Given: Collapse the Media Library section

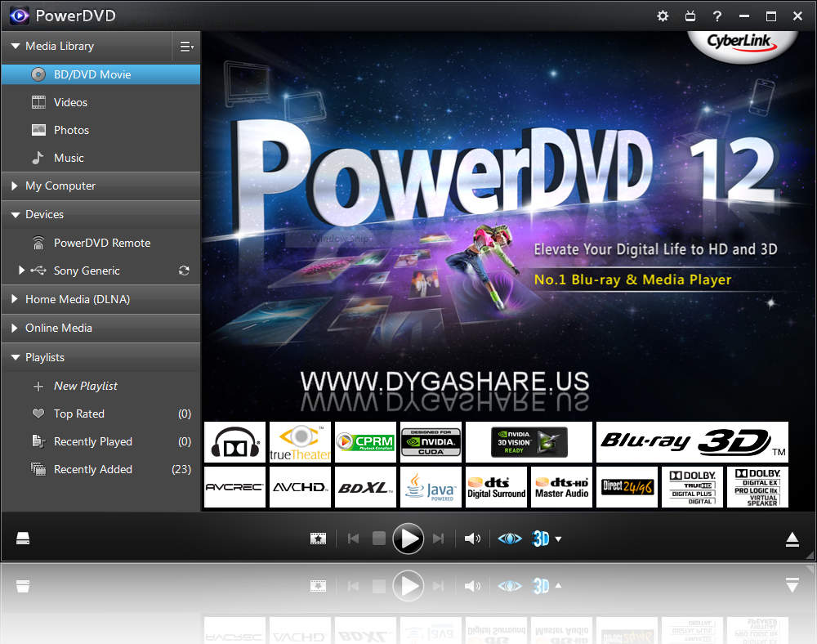Looking at the screenshot, I should tap(16, 47).
